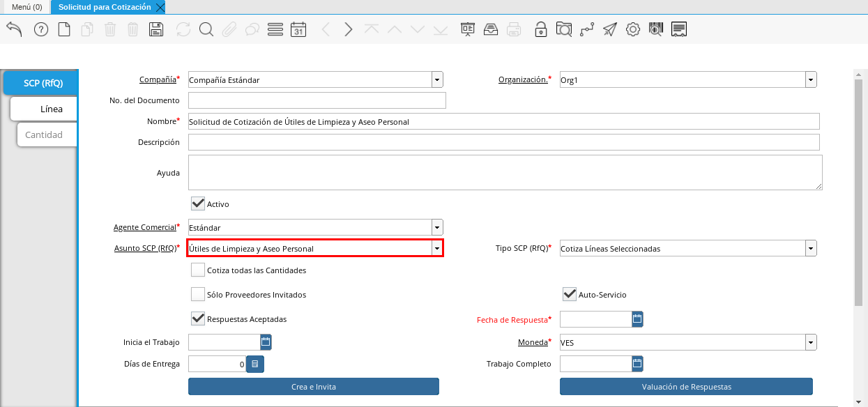The image size is (868, 407).
Task: Open calendar picker for Inicia el Trabajo
Action: 266,342
